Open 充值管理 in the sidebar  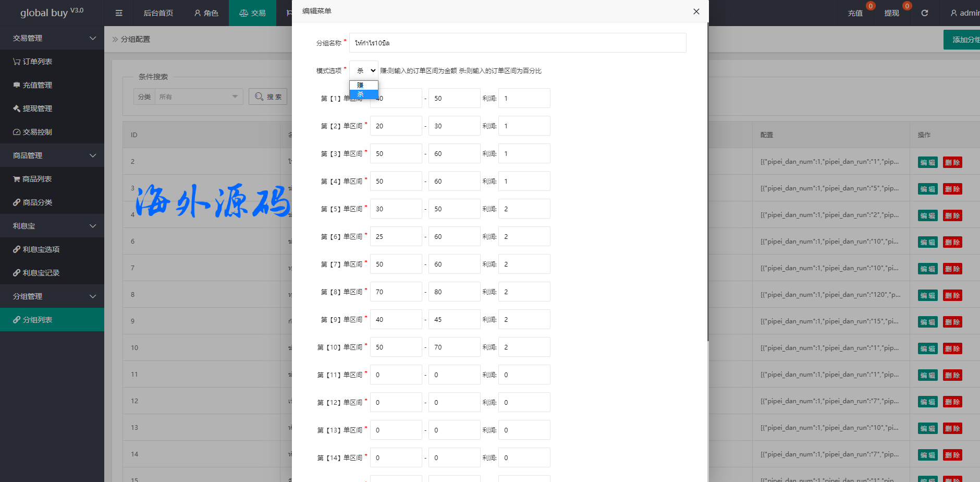32,85
